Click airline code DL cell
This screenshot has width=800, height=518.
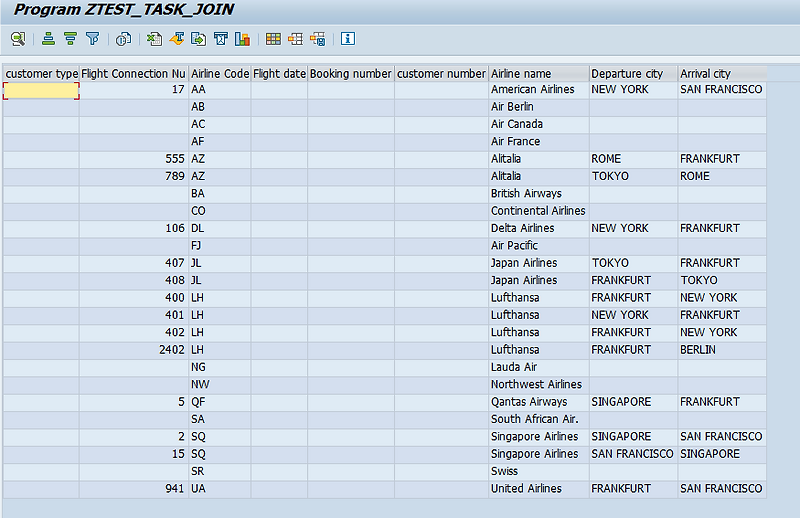tap(220, 229)
